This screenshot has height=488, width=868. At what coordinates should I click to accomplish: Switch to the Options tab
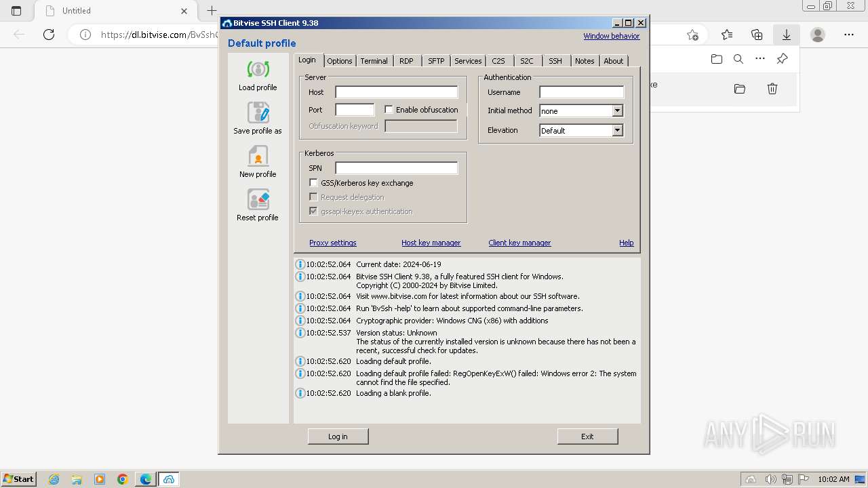tap(339, 61)
